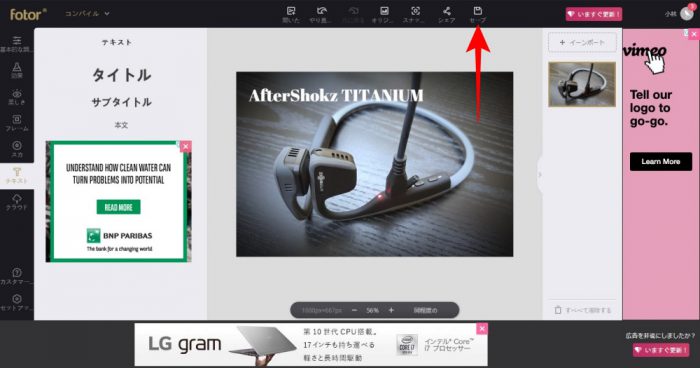The height and width of the screenshot is (368, 700).
Task: Open the Sticker sidebar tool
Action: pos(17,150)
